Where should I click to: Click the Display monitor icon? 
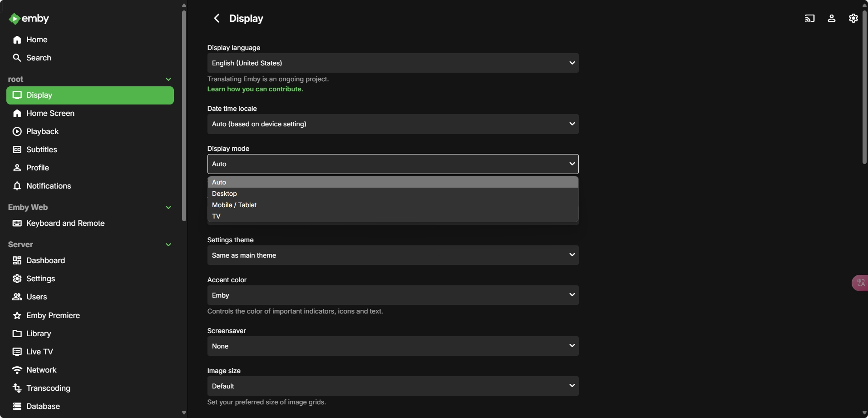point(17,95)
